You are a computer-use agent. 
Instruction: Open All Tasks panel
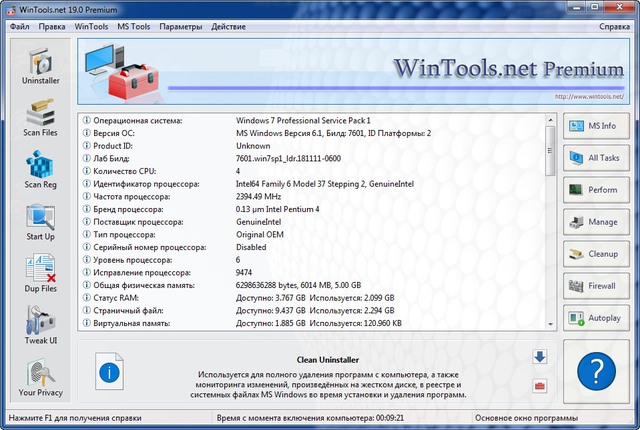tap(596, 158)
